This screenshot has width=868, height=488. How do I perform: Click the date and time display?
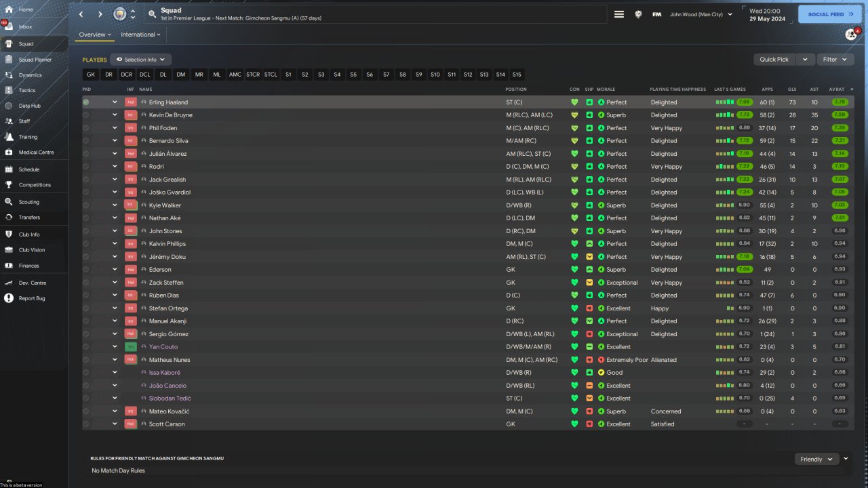(x=768, y=14)
